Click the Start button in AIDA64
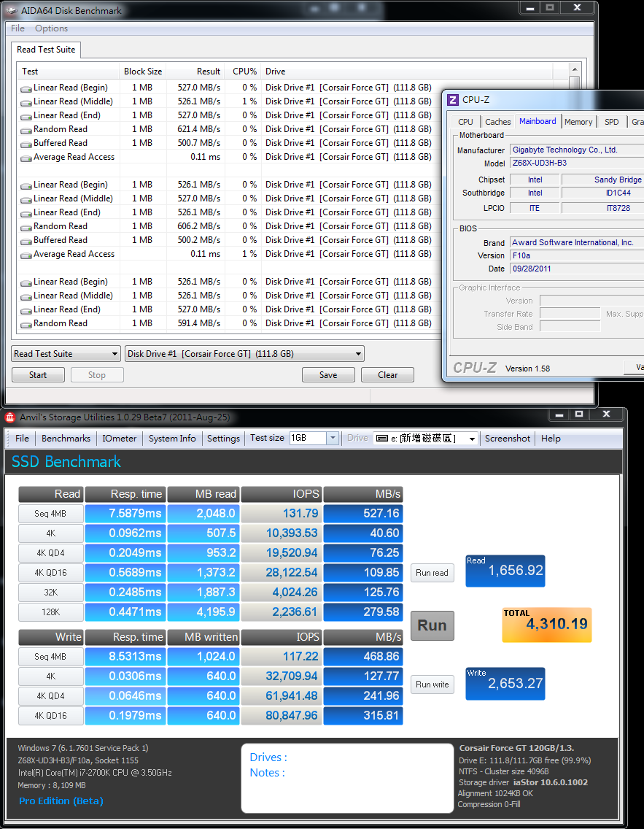This screenshot has width=644, height=829. (x=38, y=375)
